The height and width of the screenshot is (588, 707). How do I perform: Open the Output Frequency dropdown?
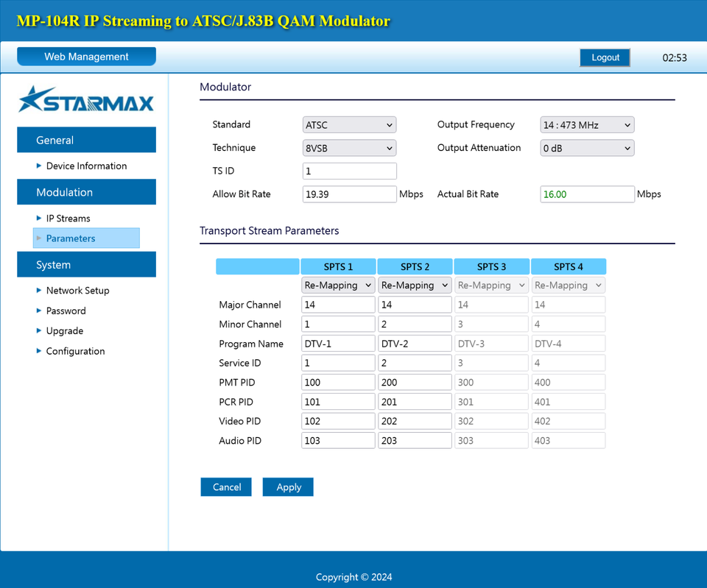(587, 124)
